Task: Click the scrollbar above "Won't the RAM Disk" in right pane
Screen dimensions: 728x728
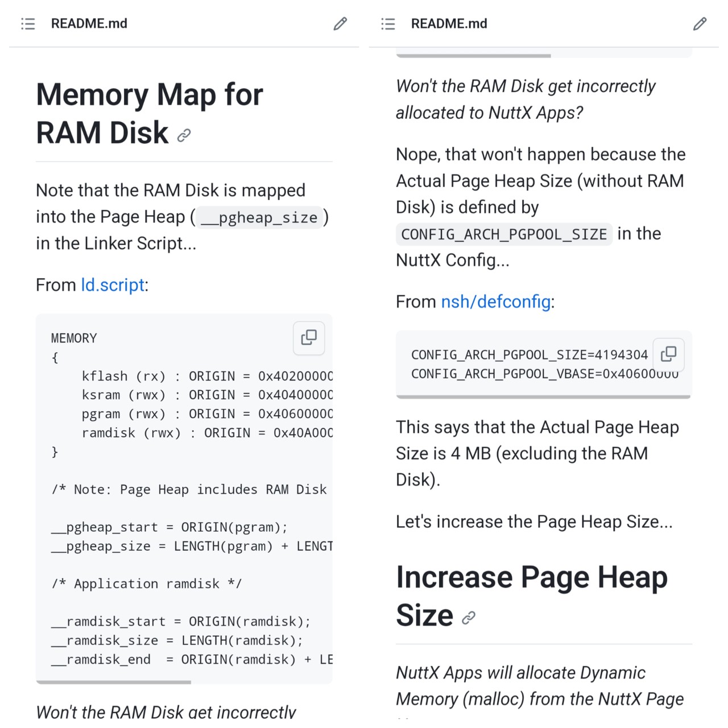Action: 473,56
